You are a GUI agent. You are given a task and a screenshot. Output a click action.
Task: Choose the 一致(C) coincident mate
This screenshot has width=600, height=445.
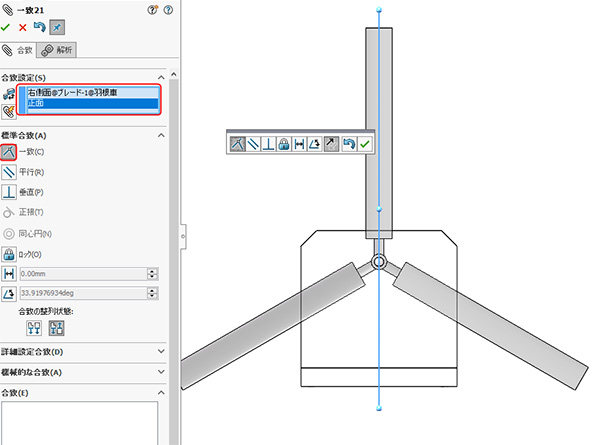[x=9, y=152]
